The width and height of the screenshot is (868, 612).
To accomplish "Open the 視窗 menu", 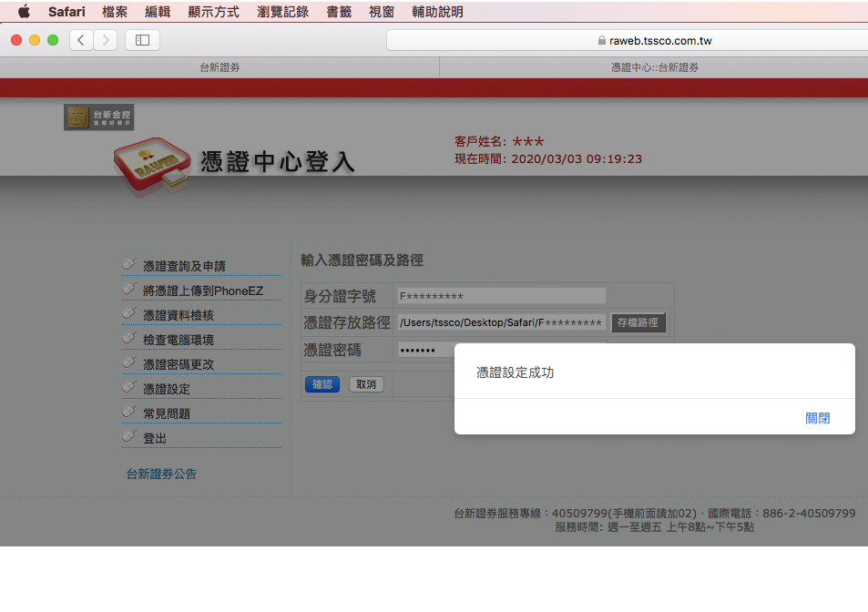I will pos(382,12).
